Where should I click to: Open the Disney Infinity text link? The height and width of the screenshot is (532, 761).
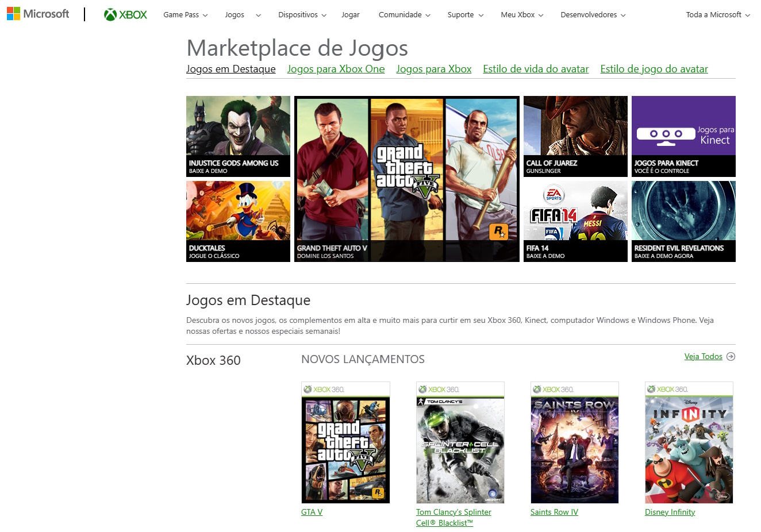[x=670, y=512]
